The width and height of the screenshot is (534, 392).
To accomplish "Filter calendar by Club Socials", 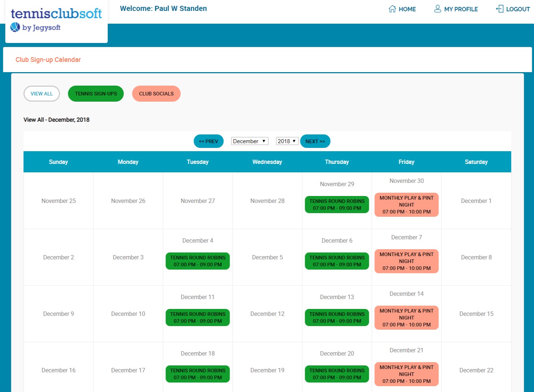I will coord(156,94).
